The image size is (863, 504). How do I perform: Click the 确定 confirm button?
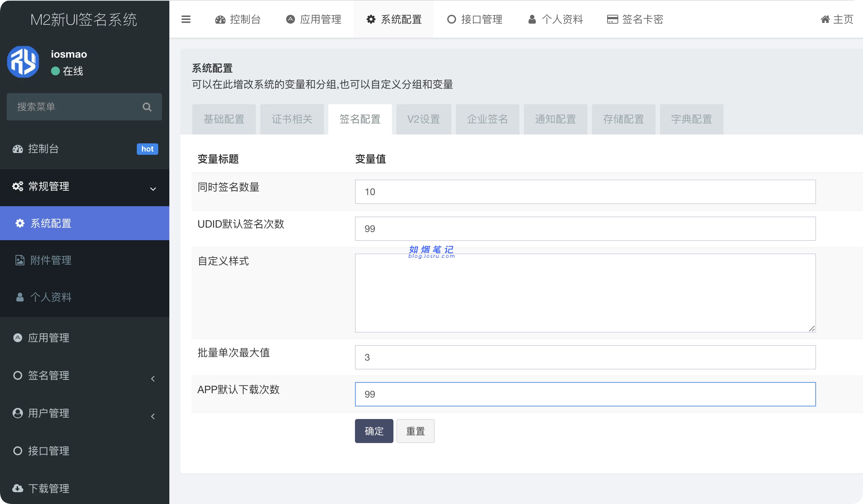(x=374, y=431)
